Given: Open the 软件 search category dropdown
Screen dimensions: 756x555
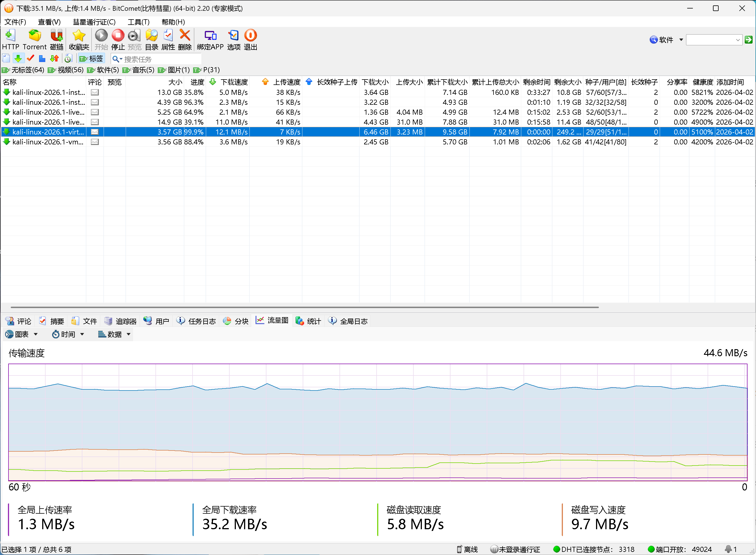Looking at the screenshot, I should tap(666, 40).
